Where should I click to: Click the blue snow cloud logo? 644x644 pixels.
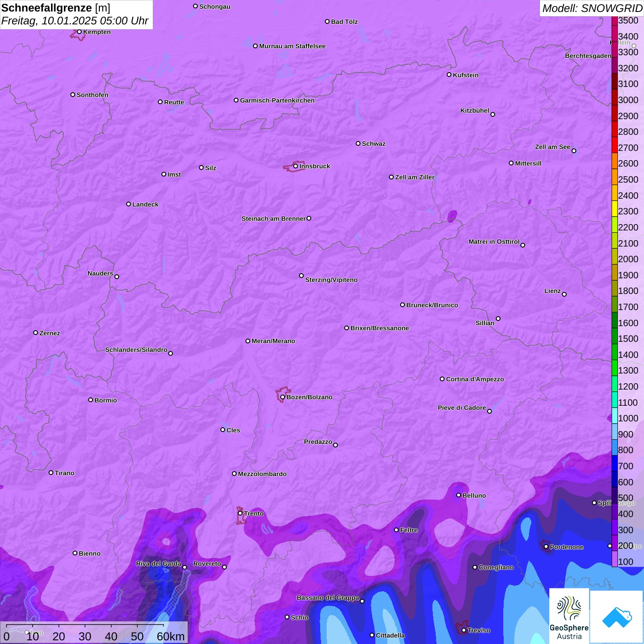point(616,616)
